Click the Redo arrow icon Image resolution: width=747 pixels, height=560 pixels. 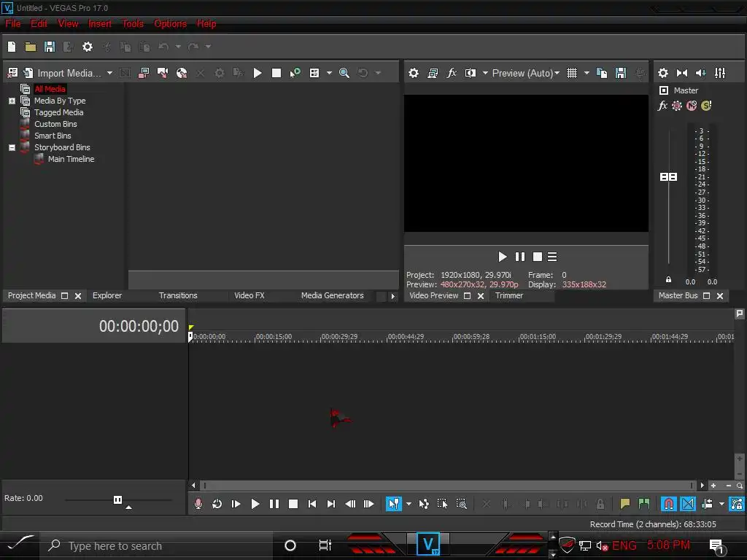pyautogui.click(x=193, y=47)
